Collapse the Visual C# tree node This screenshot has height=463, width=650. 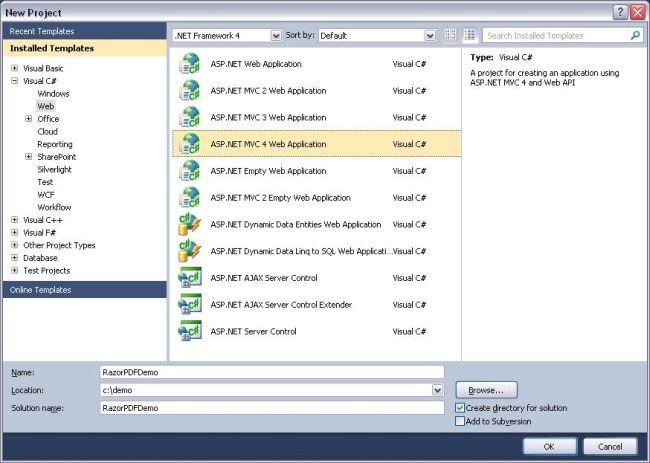tap(15, 81)
